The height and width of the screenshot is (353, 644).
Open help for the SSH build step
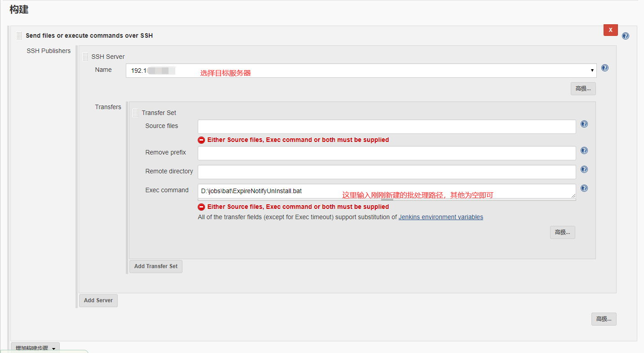point(625,35)
